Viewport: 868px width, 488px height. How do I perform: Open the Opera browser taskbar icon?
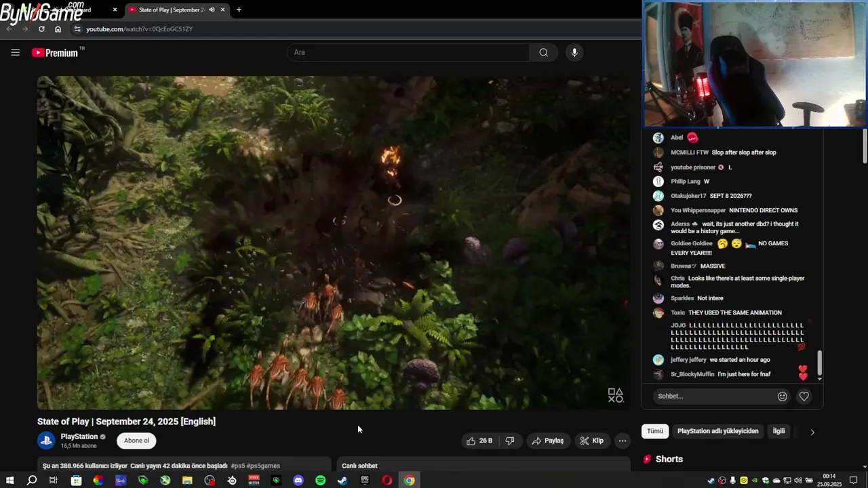(x=387, y=481)
